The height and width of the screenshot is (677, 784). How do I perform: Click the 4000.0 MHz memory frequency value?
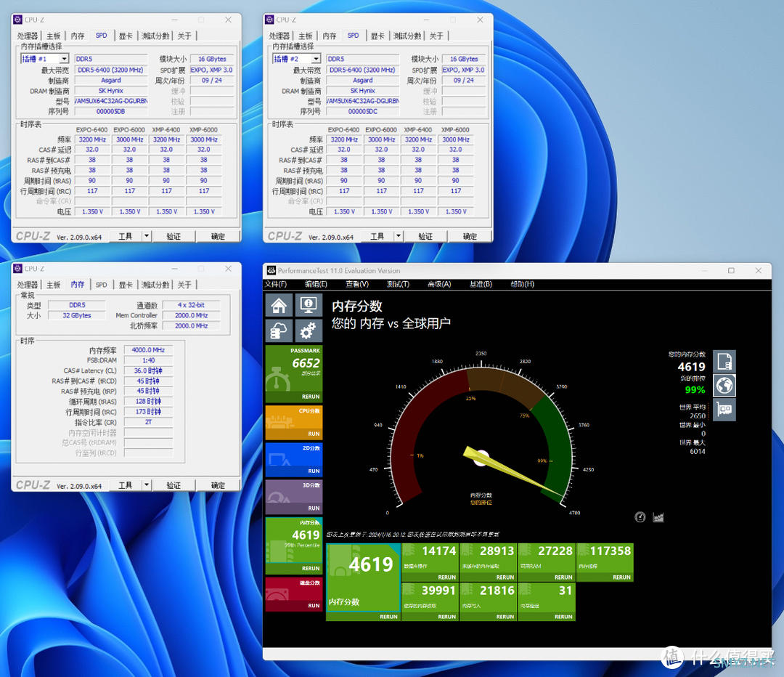pyautogui.click(x=149, y=349)
